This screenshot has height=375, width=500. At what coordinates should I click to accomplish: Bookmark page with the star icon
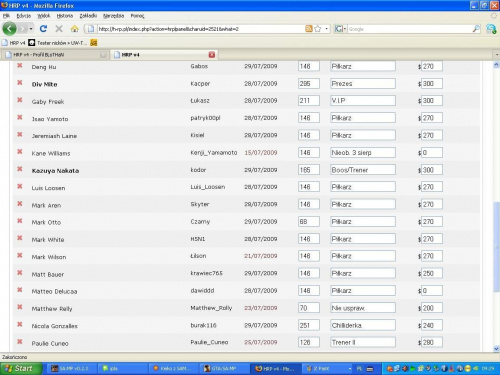[x=318, y=29]
